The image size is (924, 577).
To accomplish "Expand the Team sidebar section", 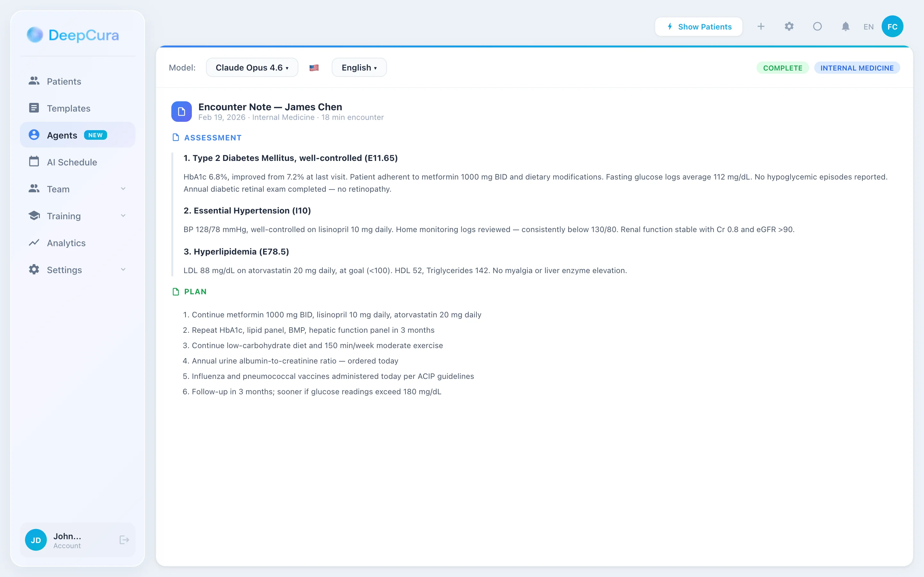I will [x=123, y=188].
